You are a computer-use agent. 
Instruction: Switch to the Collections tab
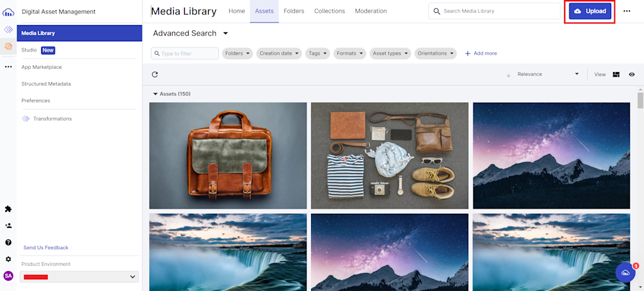tap(330, 11)
